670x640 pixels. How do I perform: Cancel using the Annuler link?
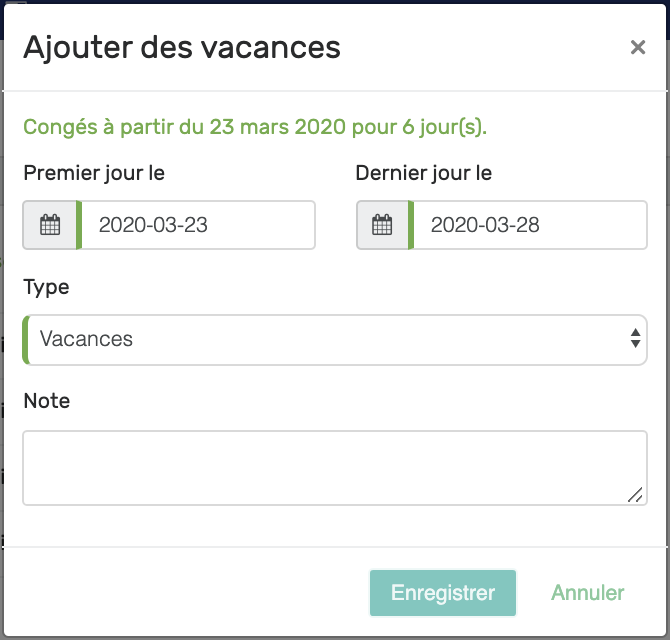[x=588, y=593]
